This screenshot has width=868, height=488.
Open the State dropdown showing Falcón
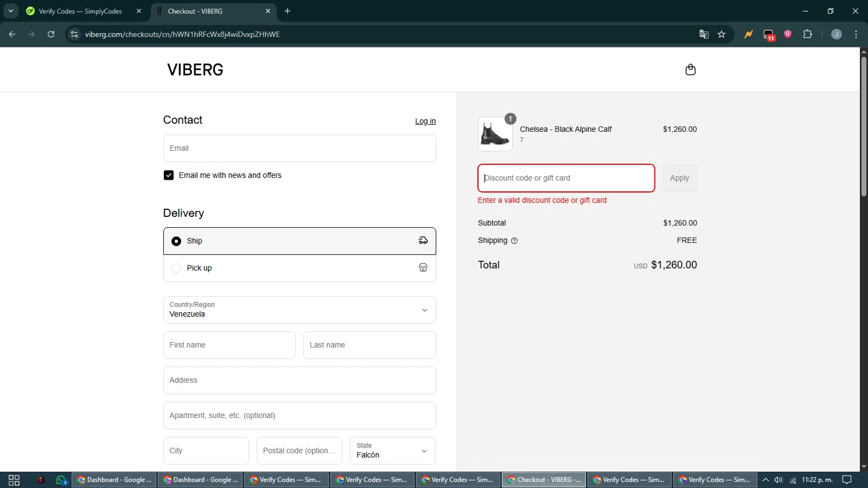point(392,450)
